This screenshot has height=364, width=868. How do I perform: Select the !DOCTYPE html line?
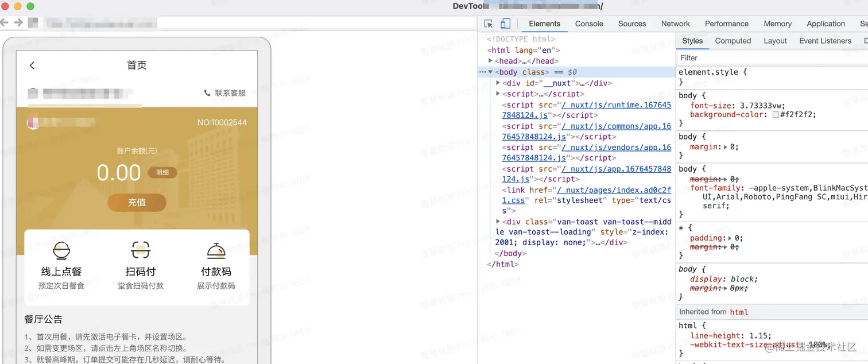pyautogui.click(x=521, y=39)
